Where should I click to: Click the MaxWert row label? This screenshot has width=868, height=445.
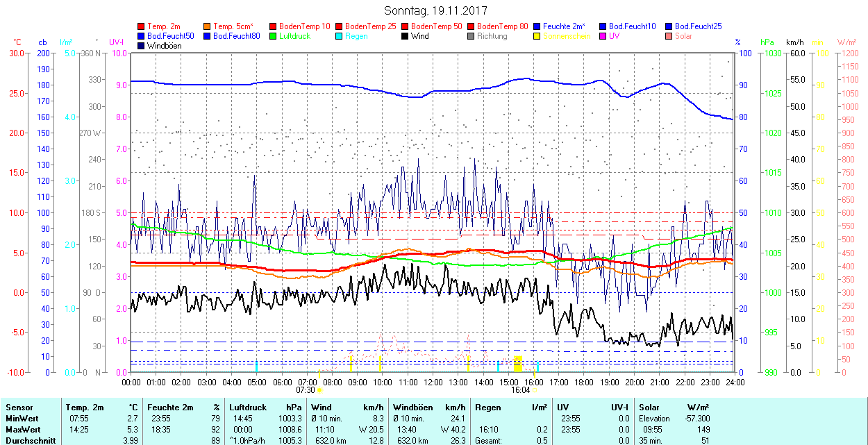pos(22,430)
